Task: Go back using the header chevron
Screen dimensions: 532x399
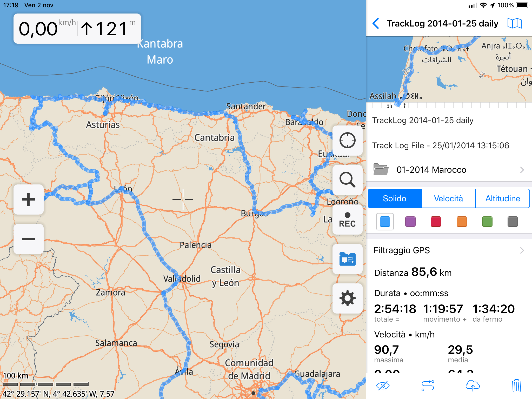Action: click(x=376, y=23)
